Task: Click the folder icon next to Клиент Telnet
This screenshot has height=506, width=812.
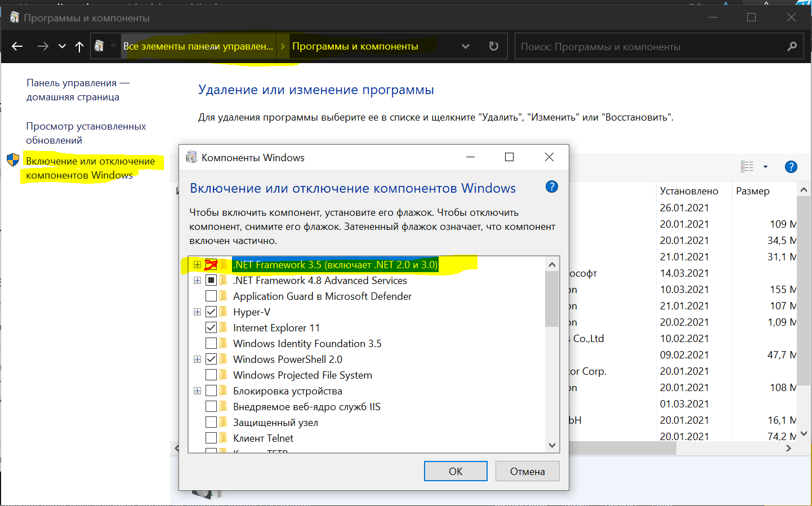Action: pos(224,438)
